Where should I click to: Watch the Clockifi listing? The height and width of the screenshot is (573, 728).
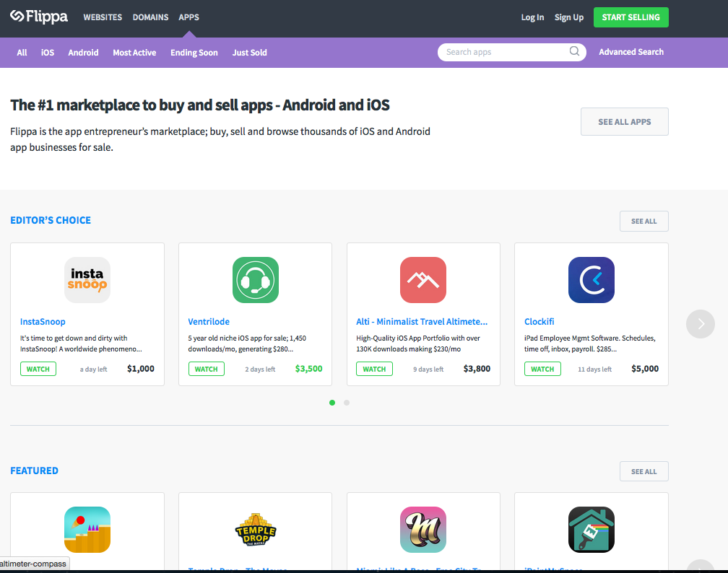pyautogui.click(x=542, y=369)
